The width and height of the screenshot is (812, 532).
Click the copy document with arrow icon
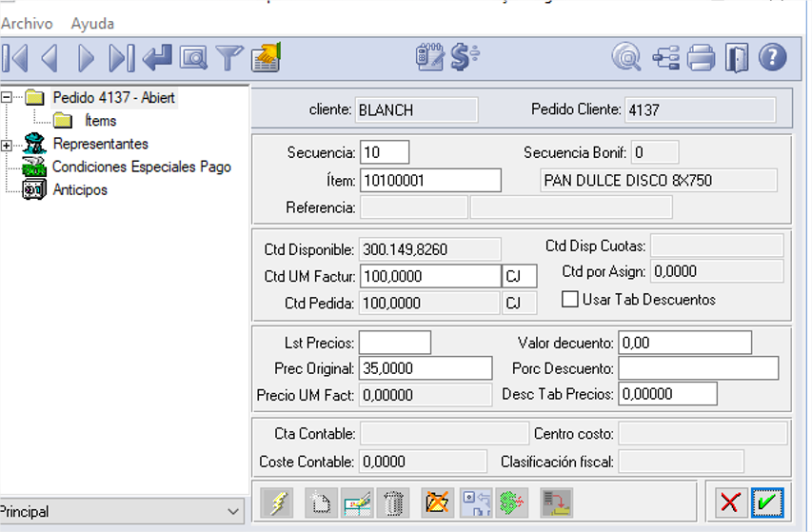[476, 502]
